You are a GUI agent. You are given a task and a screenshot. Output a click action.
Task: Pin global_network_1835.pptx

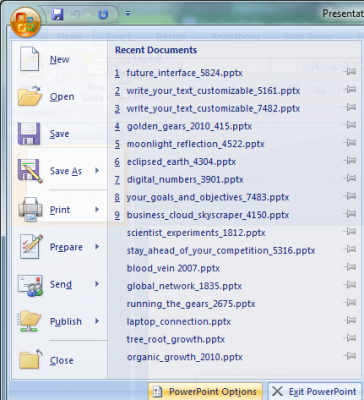point(350,284)
